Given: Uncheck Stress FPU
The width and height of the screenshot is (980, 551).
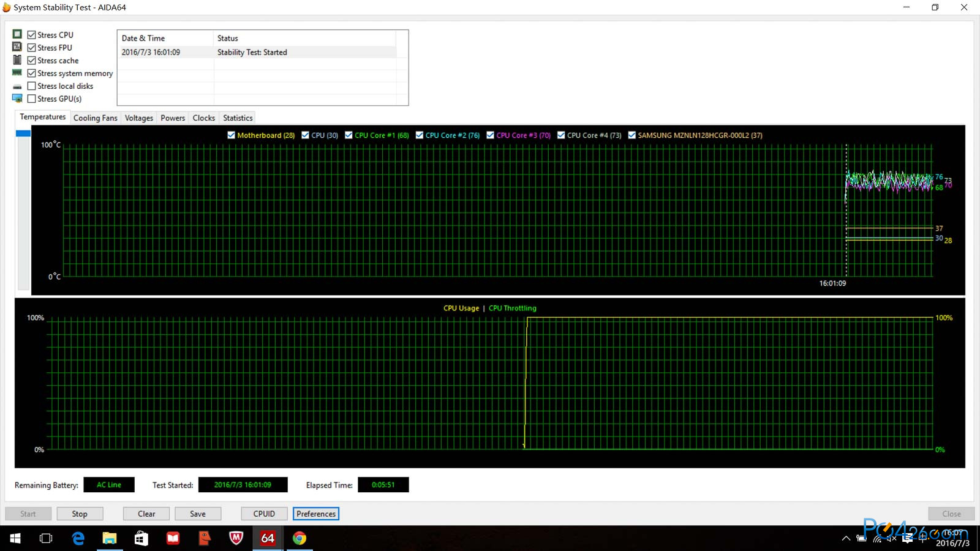Looking at the screenshot, I should [x=32, y=48].
